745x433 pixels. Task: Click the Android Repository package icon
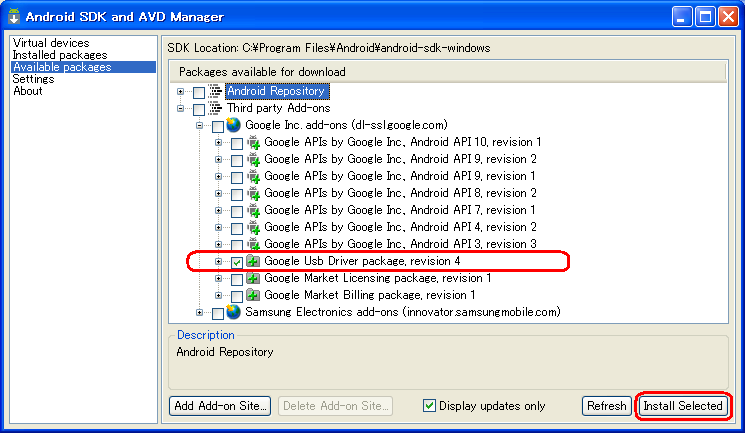point(215,91)
